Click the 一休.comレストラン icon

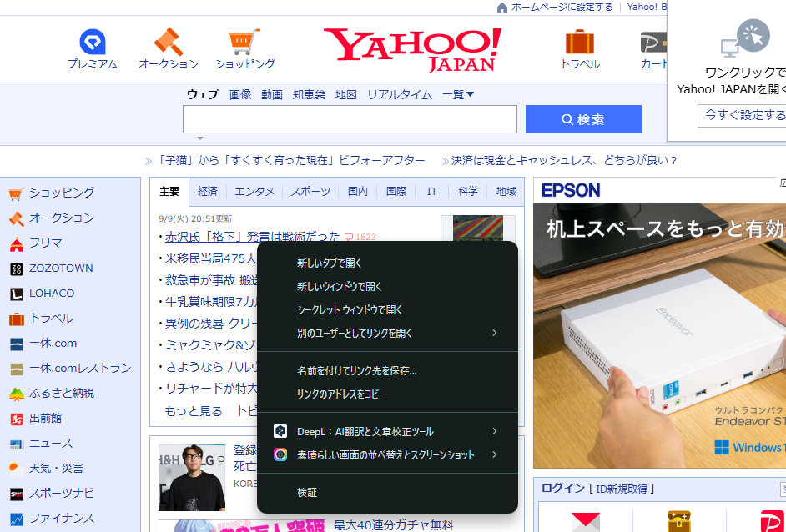(17, 369)
